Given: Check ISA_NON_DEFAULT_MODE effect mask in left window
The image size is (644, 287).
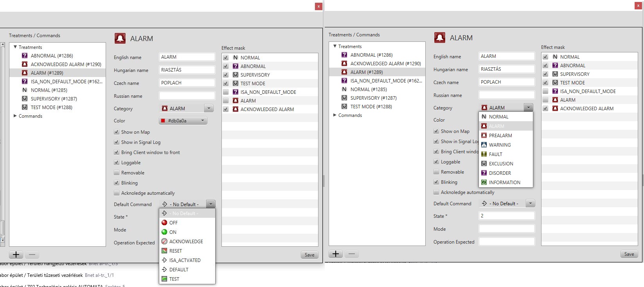Looking at the screenshot, I should pos(226,92).
